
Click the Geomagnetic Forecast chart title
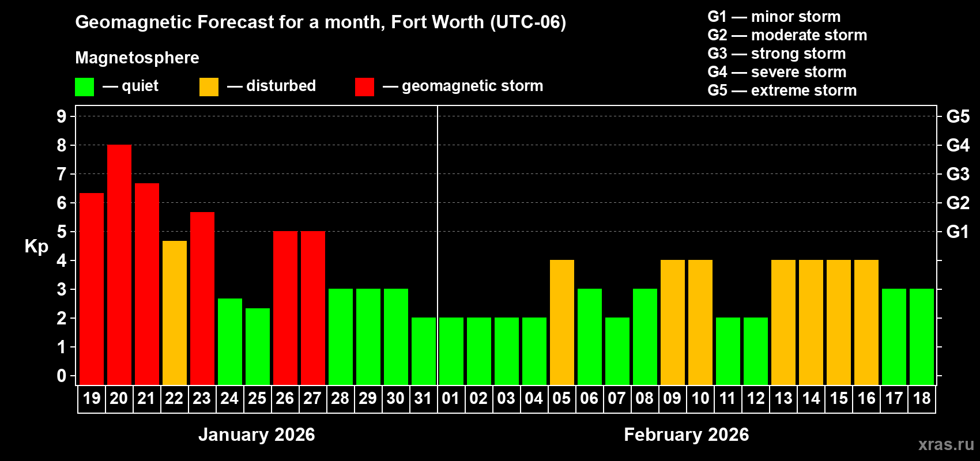click(x=321, y=22)
